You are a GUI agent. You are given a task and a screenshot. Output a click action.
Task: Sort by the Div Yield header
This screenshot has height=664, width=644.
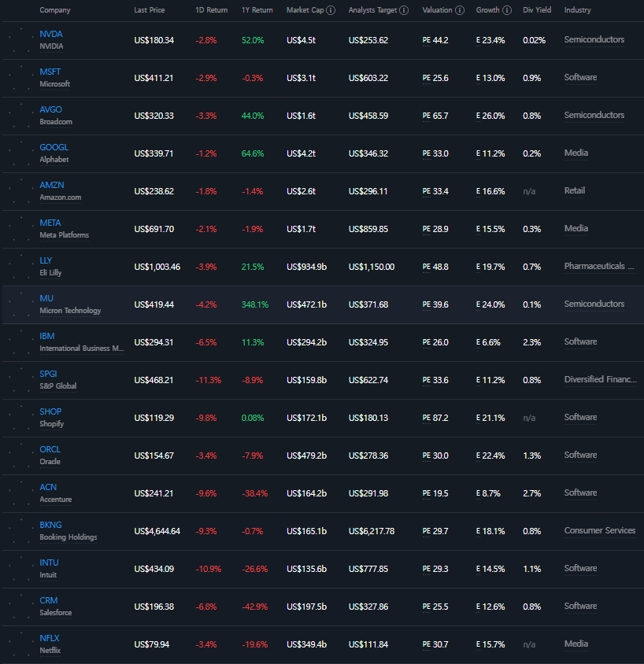pyautogui.click(x=537, y=10)
